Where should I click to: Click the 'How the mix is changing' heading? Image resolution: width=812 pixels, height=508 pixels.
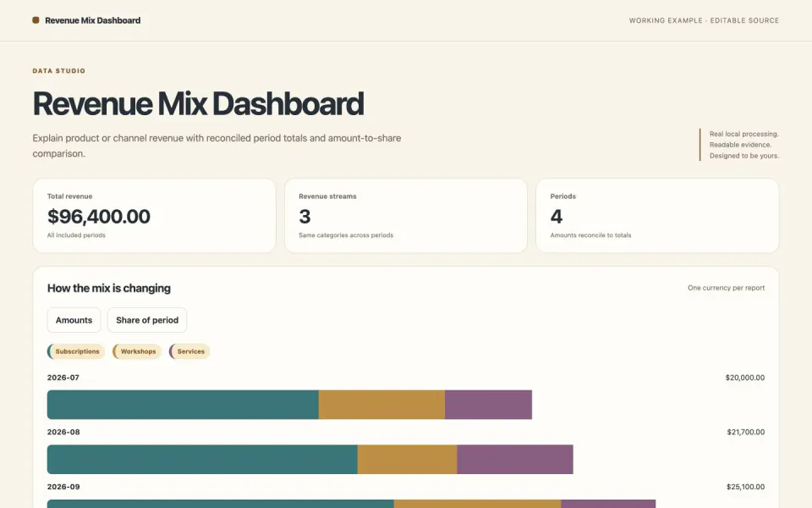109,288
